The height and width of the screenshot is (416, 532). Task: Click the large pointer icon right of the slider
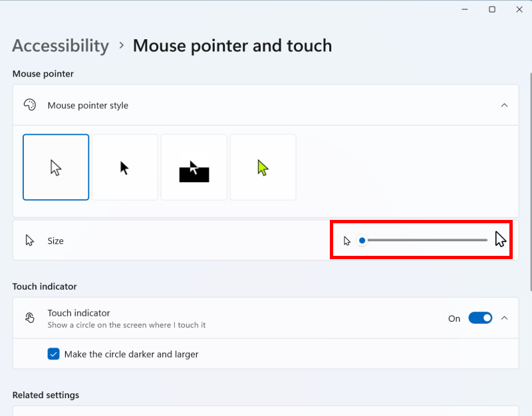click(500, 239)
